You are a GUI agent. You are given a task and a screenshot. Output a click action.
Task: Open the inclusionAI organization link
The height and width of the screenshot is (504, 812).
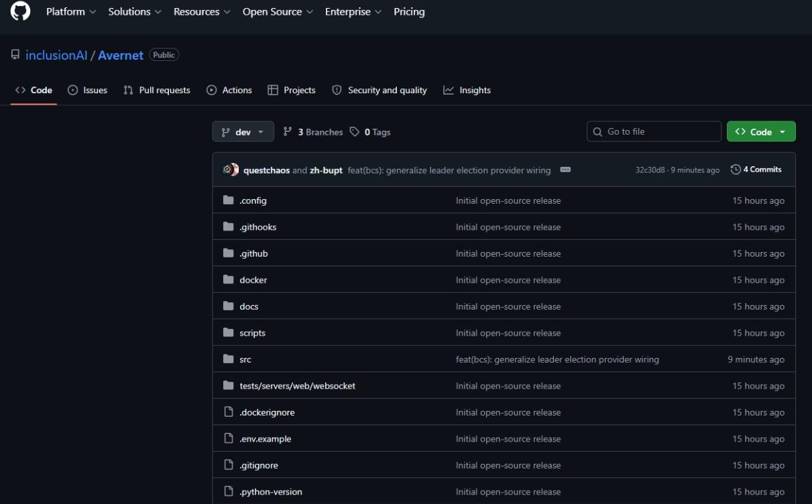56,56
